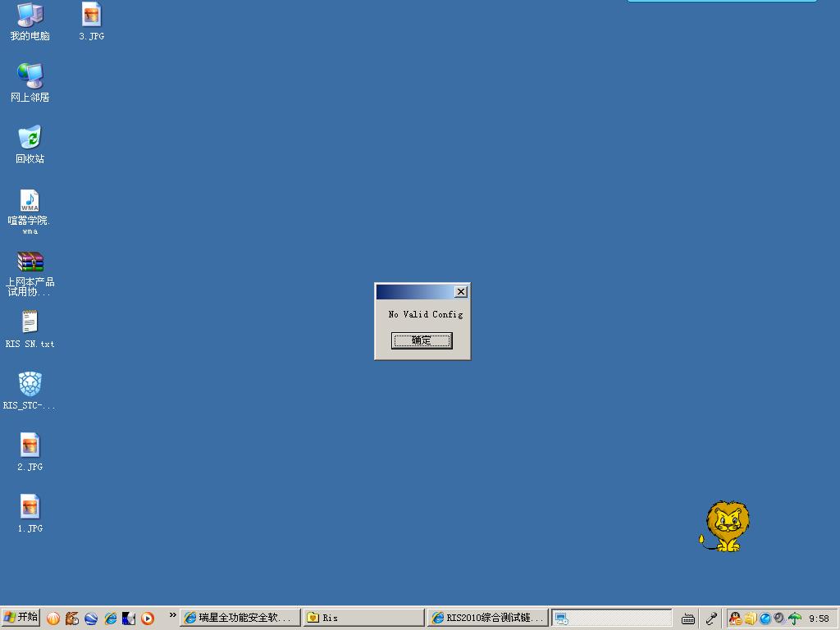Open the 开始 Start menu
Image resolution: width=840 pixels, height=630 pixels.
[x=21, y=617]
